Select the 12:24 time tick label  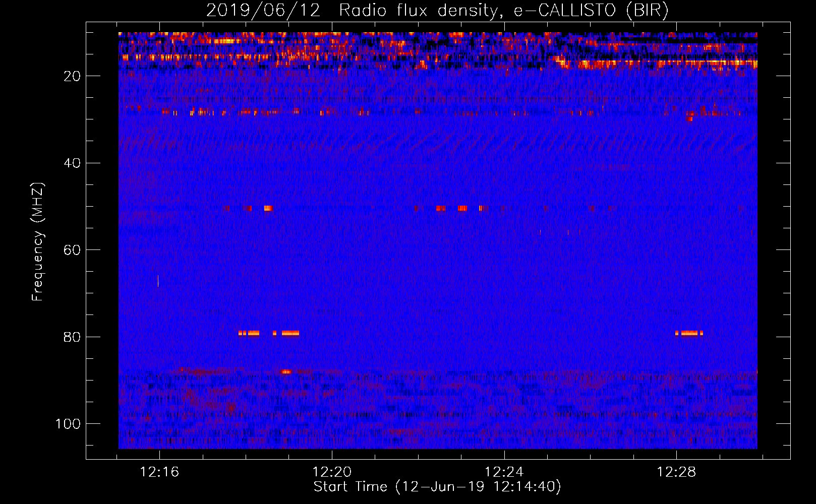coord(504,472)
